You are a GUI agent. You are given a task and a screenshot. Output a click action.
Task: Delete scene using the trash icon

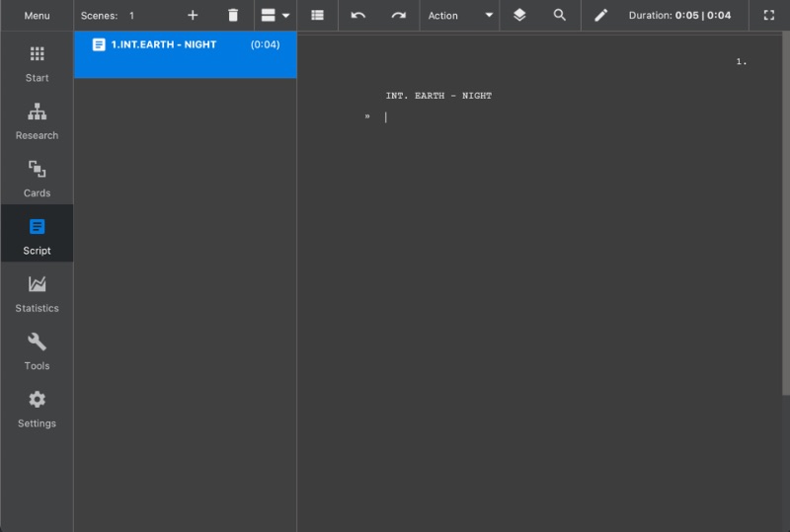[x=233, y=15]
